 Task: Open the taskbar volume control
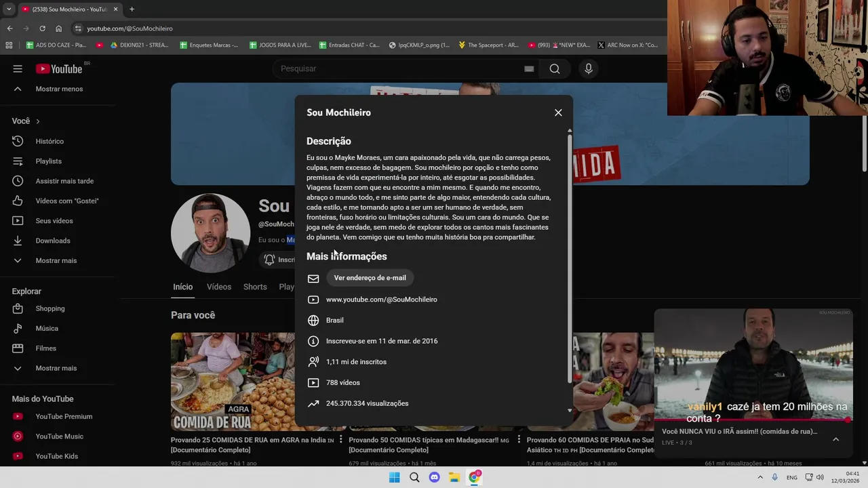pos(821,477)
